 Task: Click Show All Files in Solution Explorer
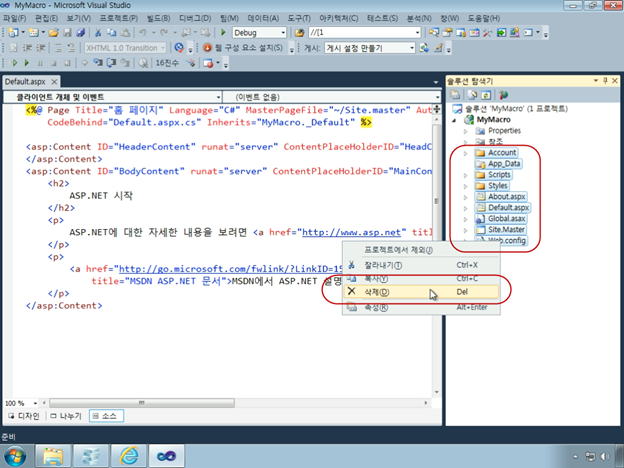pyautogui.click(x=472, y=95)
